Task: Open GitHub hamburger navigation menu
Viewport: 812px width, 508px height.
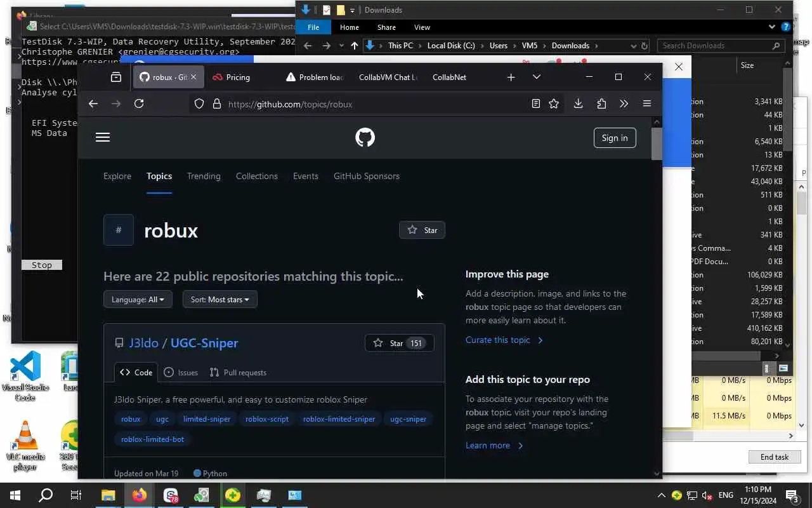Action: click(x=103, y=137)
